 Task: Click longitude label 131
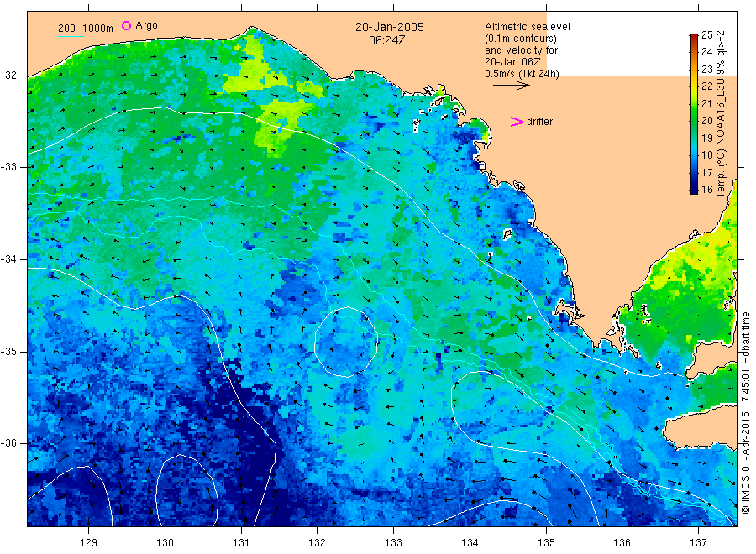tap(241, 542)
